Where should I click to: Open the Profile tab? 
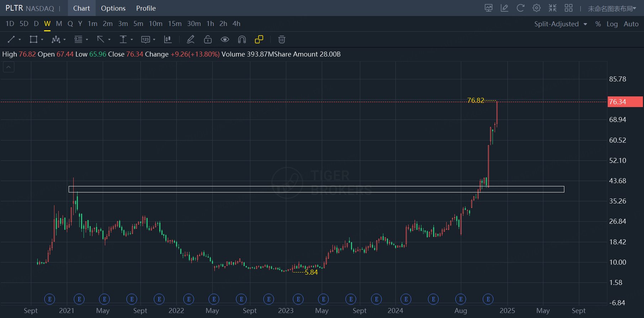point(146,8)
